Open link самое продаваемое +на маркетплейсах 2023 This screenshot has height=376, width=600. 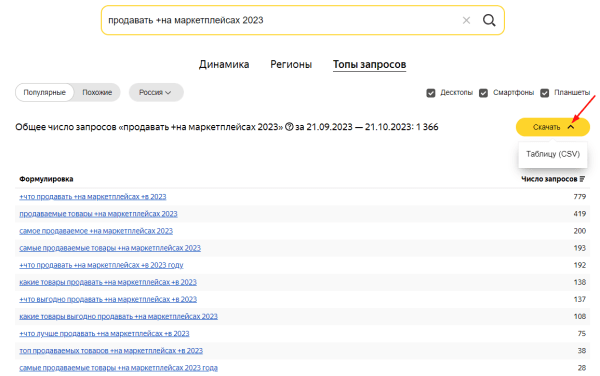tap(96, 231)
